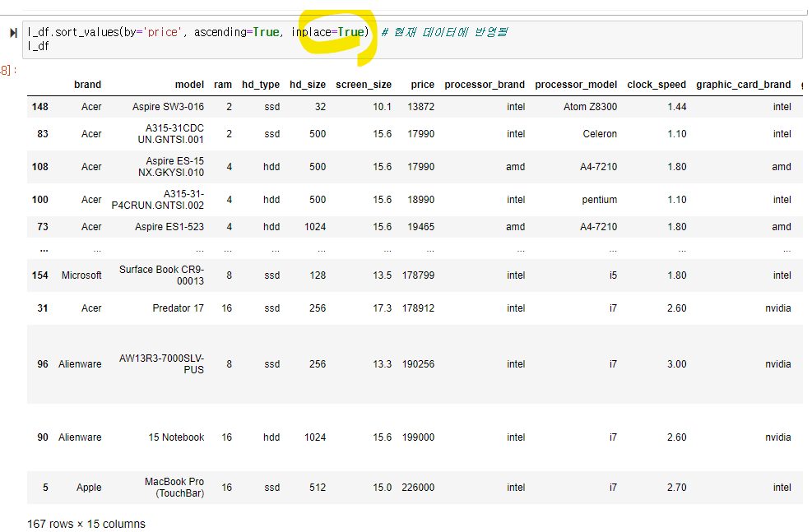Screen dimensions: 812x532
Task: Run the cell with the play icon
Action: click(x=13, y=33)
